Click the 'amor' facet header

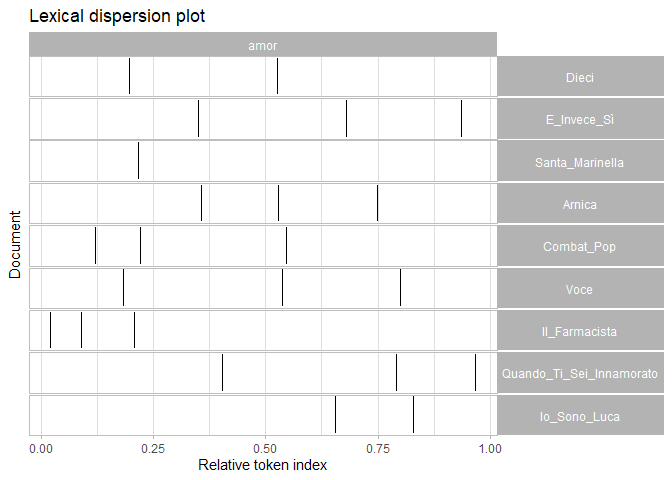pos(263,45)
